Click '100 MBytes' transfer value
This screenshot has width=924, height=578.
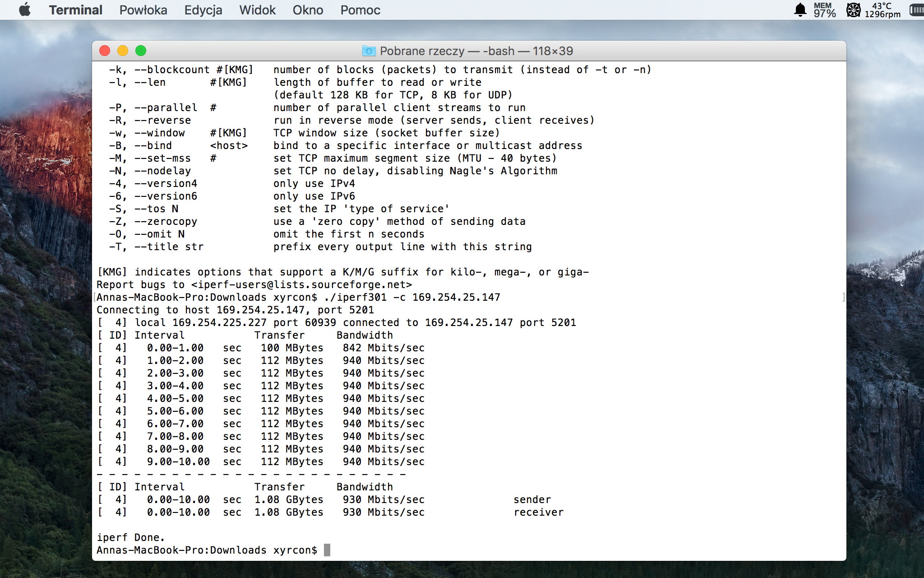pyautogui.click(x=292, y=348)
